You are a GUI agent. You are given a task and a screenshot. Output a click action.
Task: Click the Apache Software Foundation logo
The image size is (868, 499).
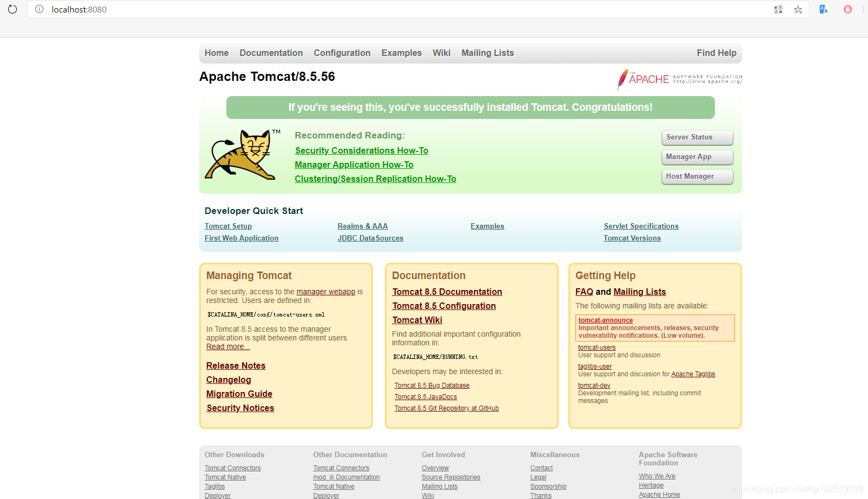(679, 79)
